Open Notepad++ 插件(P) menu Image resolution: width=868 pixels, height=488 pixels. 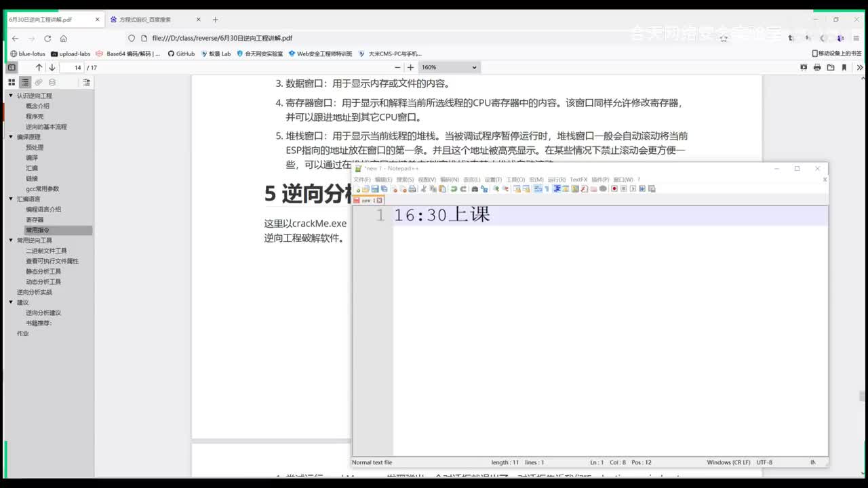(600, 180)
